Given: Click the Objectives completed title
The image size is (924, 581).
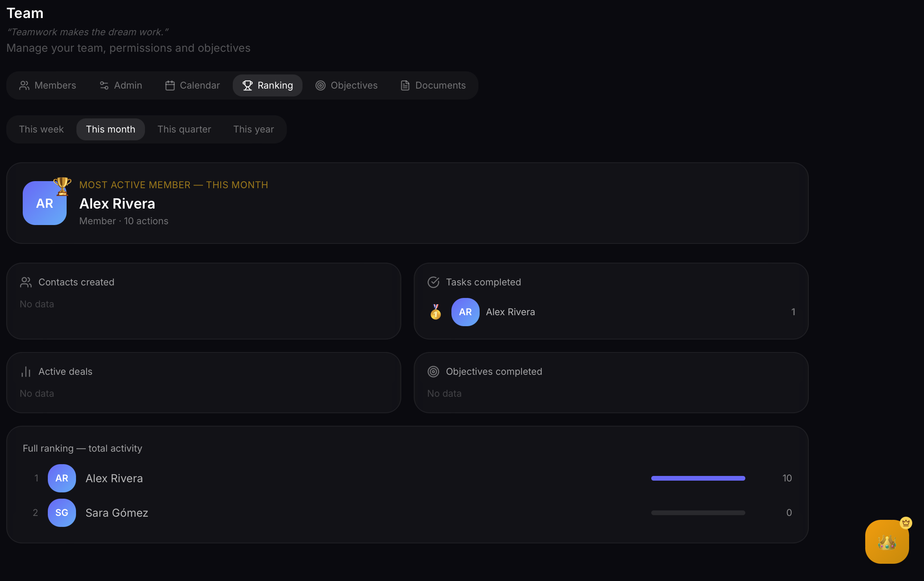Looking at the screenshot, I should pyautogui.click(x=494, y=372).
